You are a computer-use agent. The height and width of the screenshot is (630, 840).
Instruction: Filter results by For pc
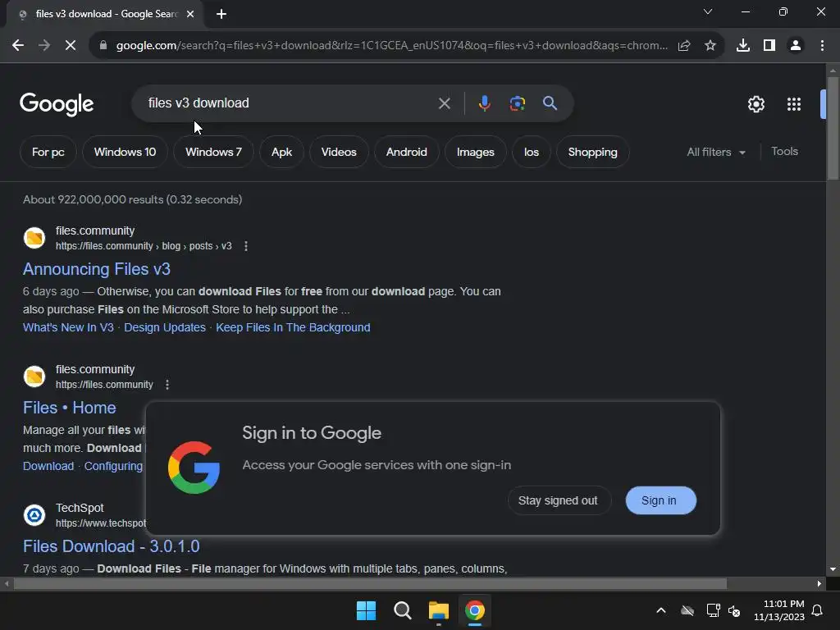[x=48, y=152]
